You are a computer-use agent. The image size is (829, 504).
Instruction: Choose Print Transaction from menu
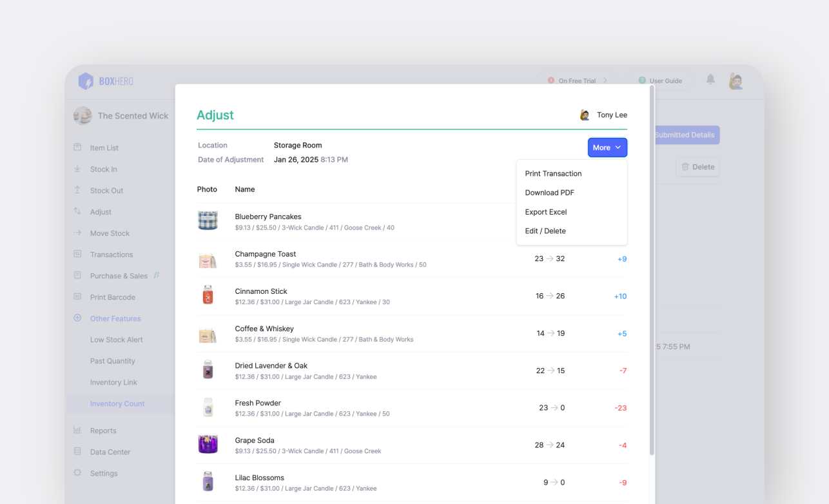tap(553, 173)
